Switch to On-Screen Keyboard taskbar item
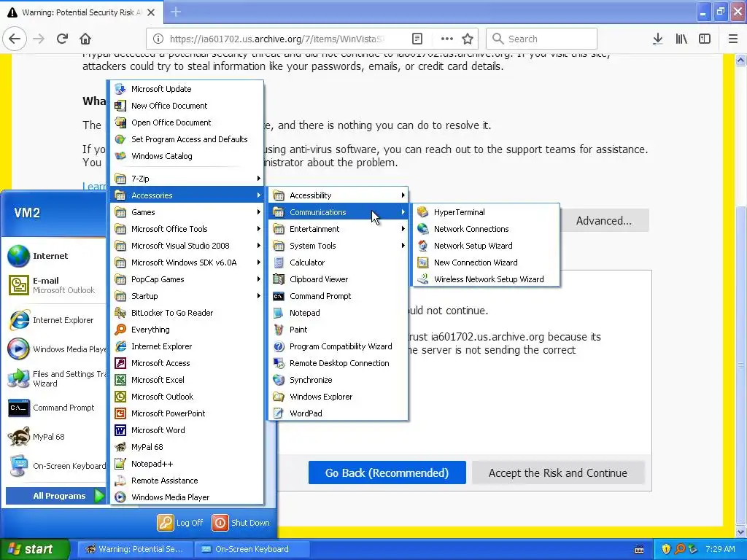This screenshot has height=560, width=747. click(252, 549)
